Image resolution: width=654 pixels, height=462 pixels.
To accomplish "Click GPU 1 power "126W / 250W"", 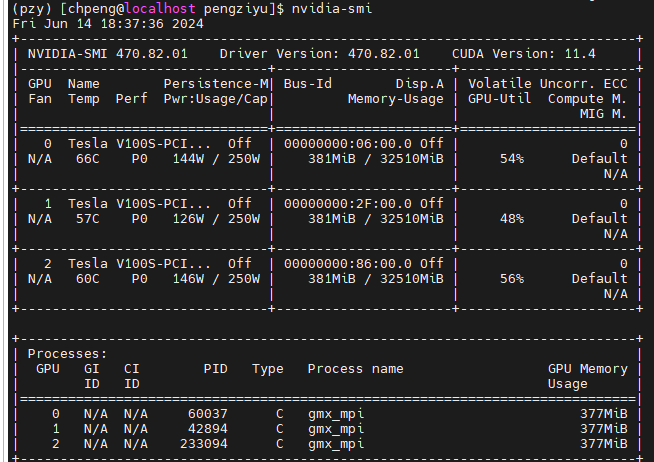I will point(216,219).
